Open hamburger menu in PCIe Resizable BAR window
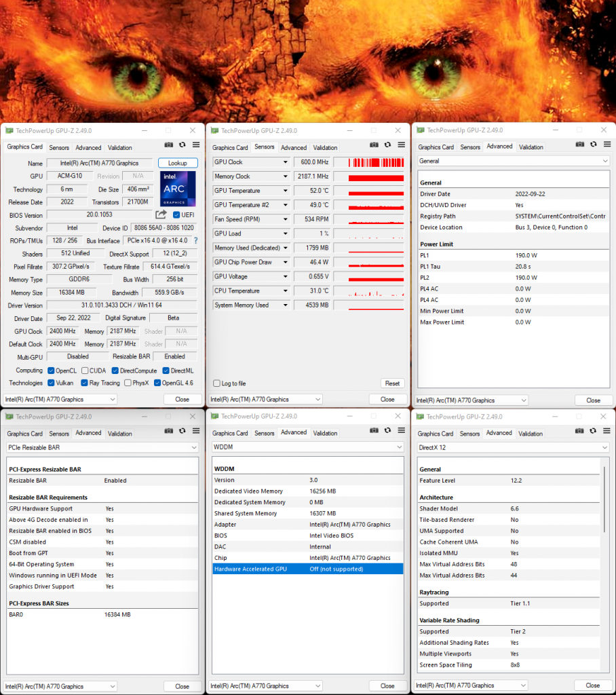 pos(196,430)
